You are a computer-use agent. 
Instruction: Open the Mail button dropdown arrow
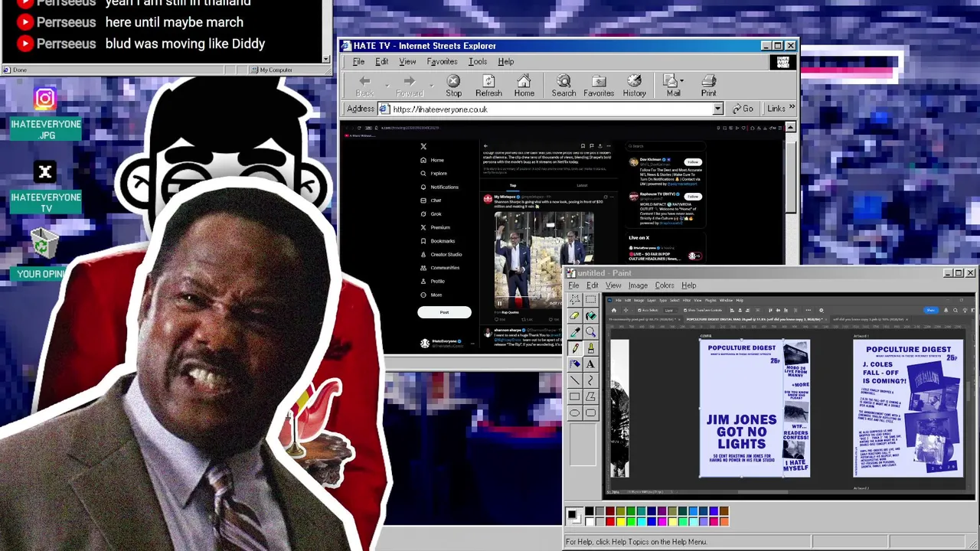(x=683, y=81)
